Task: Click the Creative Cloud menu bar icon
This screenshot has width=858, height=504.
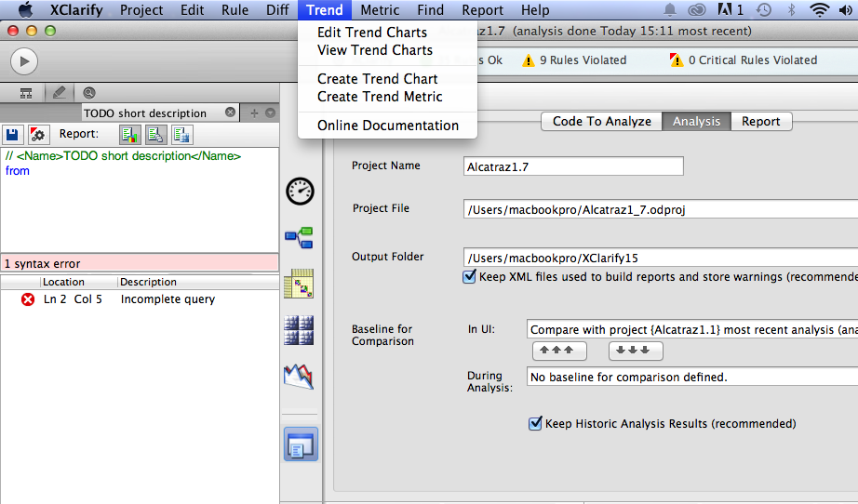Action: point(697,10)
